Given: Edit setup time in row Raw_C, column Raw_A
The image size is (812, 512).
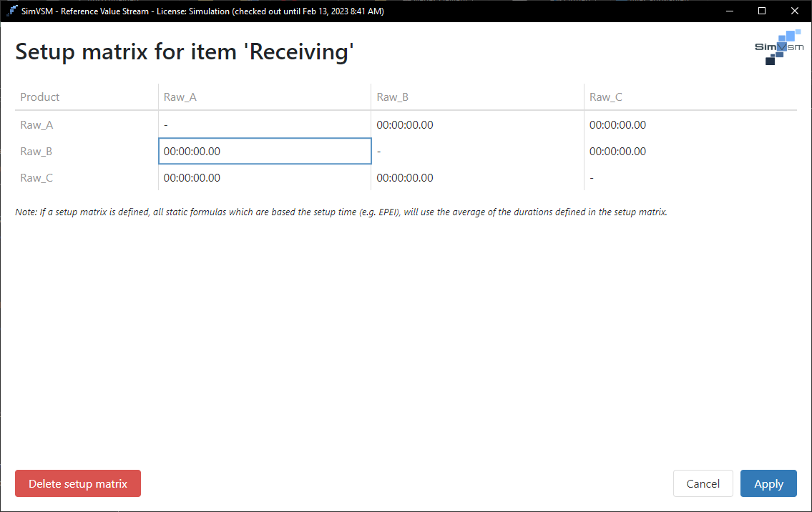Looking at the screenshot, I should click(192, 178).
